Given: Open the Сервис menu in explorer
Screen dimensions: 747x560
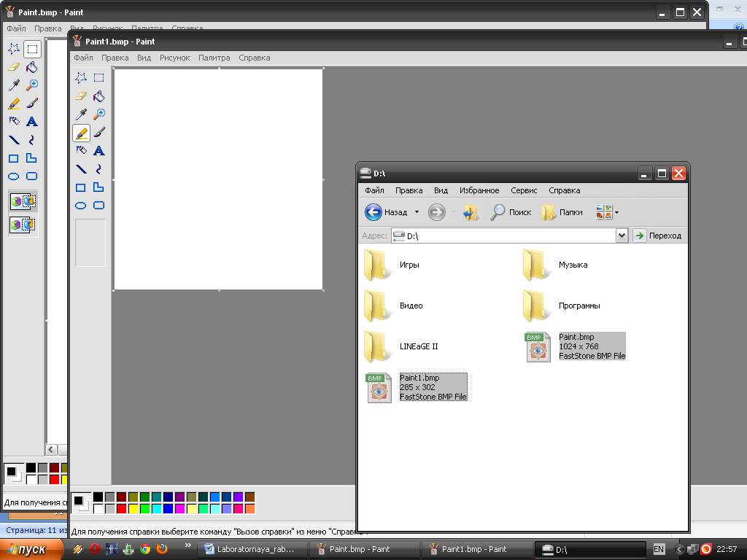Looking at the screenshot, I should pyautogui.click(x=524, y=190).
